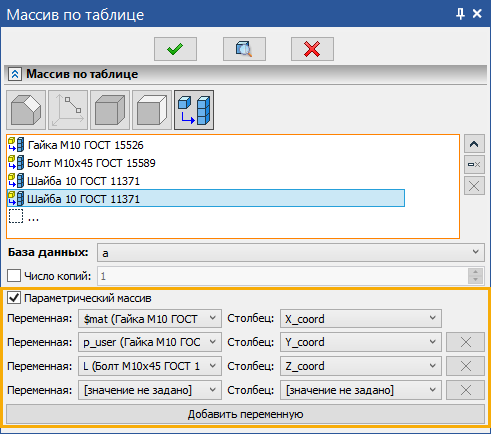
Task: Collapse the Массив по таблице section
Action: [x=15, y=74]
